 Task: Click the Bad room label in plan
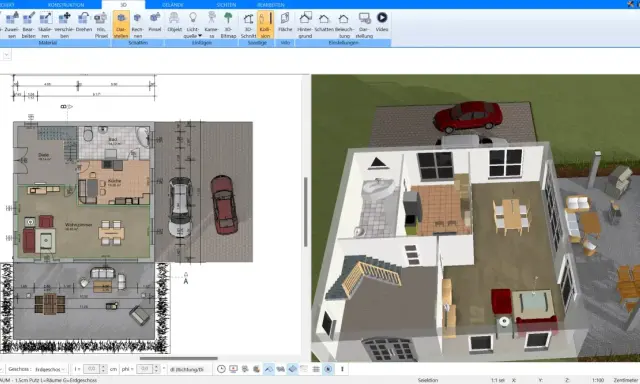[x=113, y=139]
